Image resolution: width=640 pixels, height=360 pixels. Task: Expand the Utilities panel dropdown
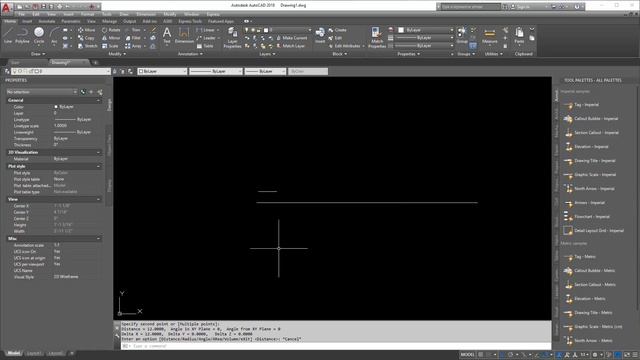tap(493, 54)
